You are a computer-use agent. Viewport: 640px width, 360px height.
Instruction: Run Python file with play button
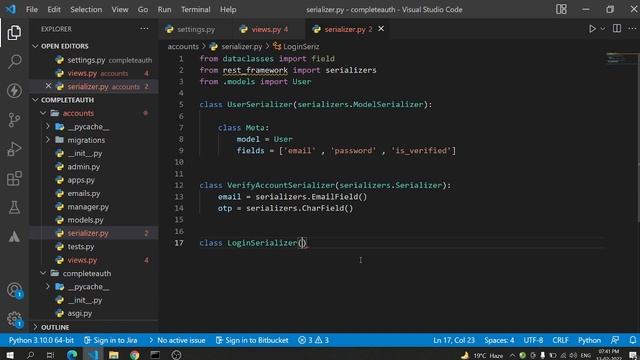592,29
